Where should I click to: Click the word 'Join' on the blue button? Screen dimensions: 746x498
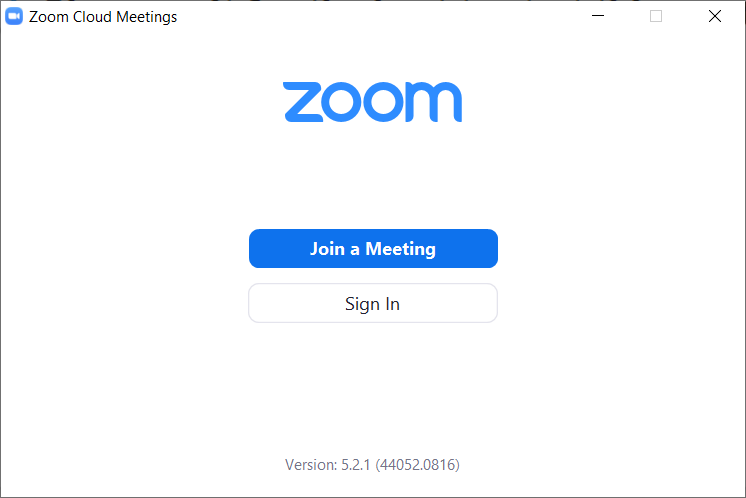coord(327,249)
